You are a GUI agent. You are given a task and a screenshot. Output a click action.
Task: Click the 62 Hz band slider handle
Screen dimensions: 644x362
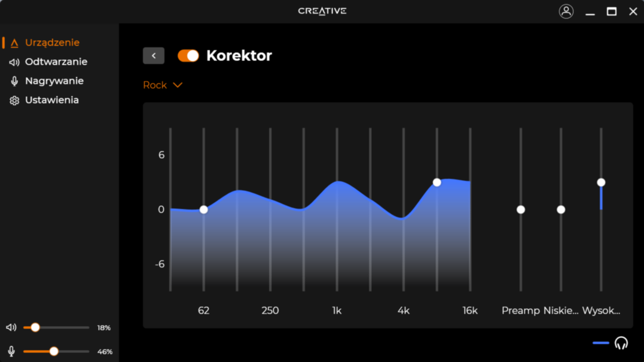pyautogui.click(x=204, y=209)
